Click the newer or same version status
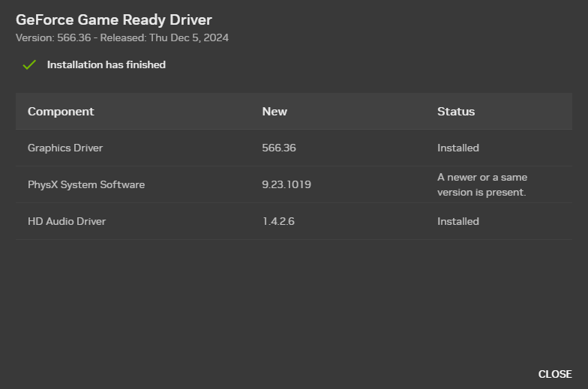This screenshot has width=588, height=389. 482,184
